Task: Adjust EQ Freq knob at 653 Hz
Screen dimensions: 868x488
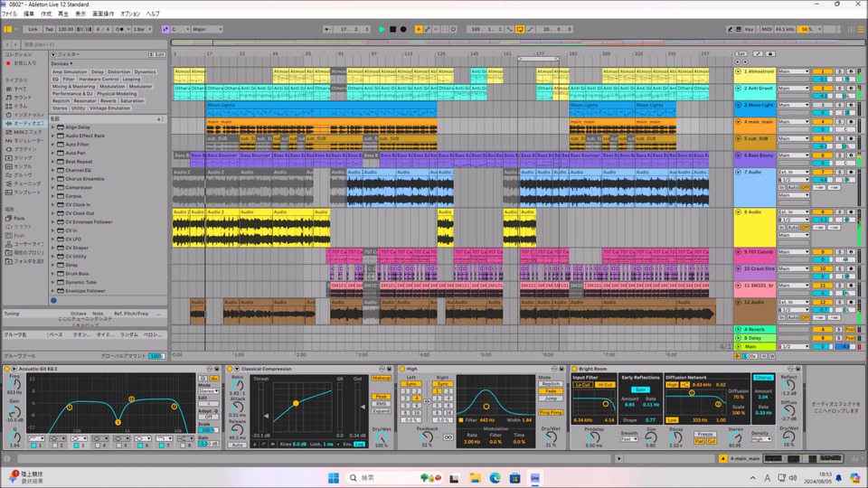Action: [x=14, y=383]
